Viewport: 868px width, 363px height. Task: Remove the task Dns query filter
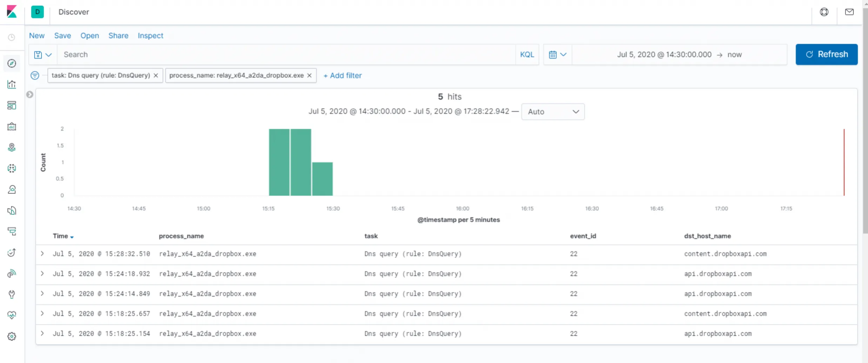click(156, 75)
